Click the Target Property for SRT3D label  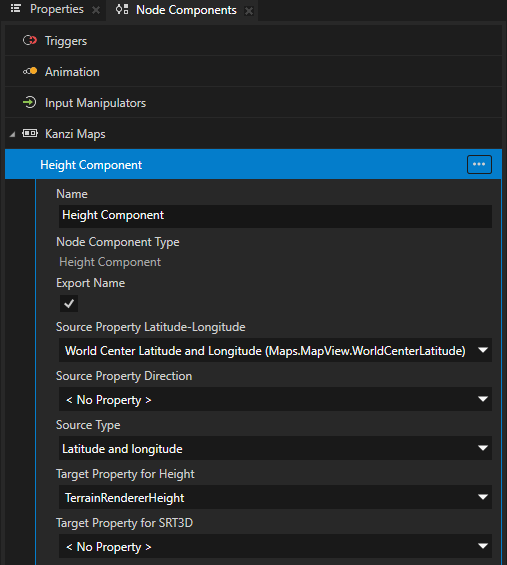coord(124,523)
